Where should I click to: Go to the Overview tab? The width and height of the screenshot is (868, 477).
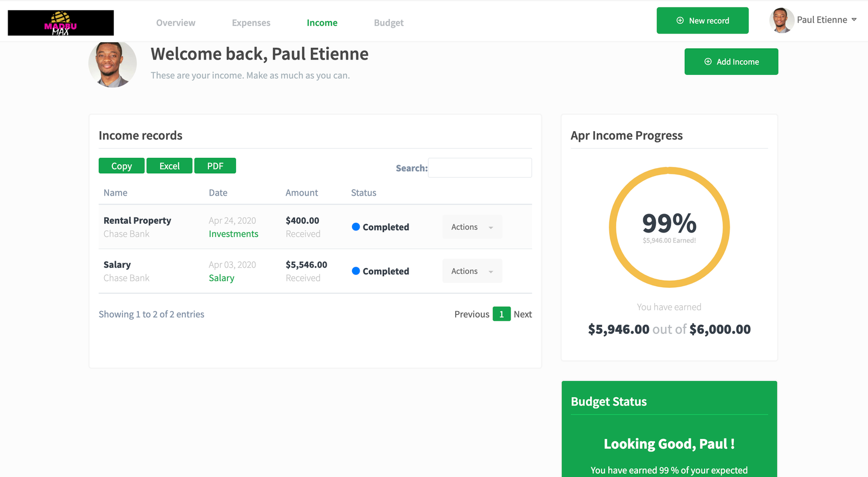point(176,23)
